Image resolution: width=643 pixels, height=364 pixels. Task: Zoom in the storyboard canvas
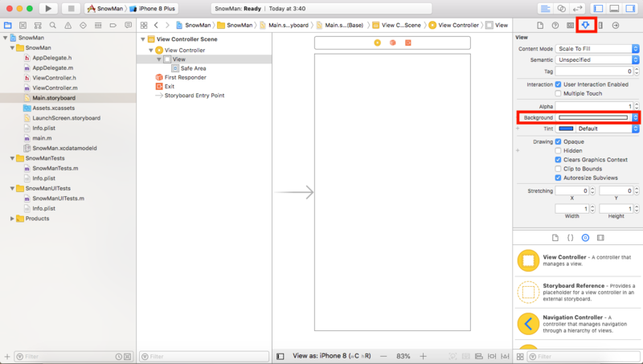[x=424, y=356]
